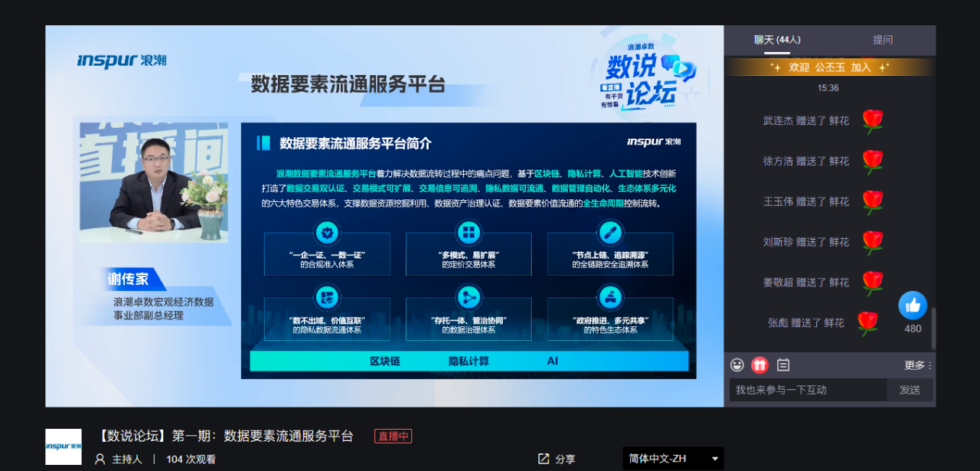Click the stream title 【数说论坛】第一期

(x=226, y=437)
